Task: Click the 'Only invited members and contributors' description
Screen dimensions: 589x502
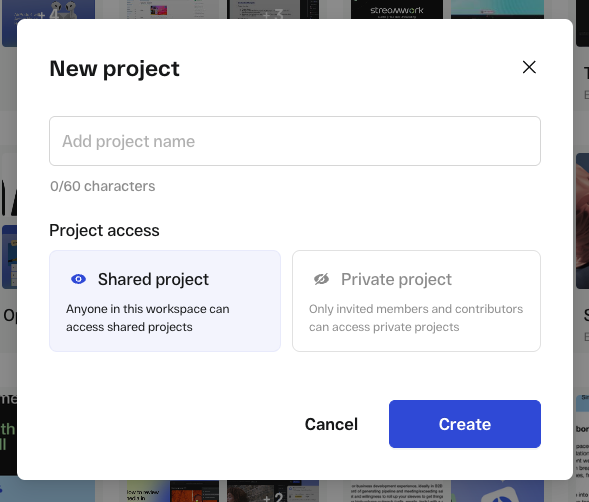Action: 416,318
